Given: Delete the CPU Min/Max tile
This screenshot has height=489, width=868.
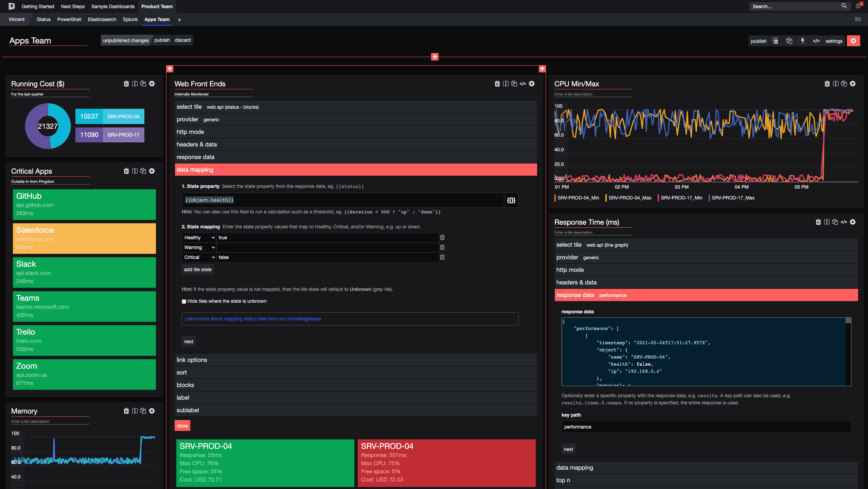Looking at the screenshot, I should [827, 84].
